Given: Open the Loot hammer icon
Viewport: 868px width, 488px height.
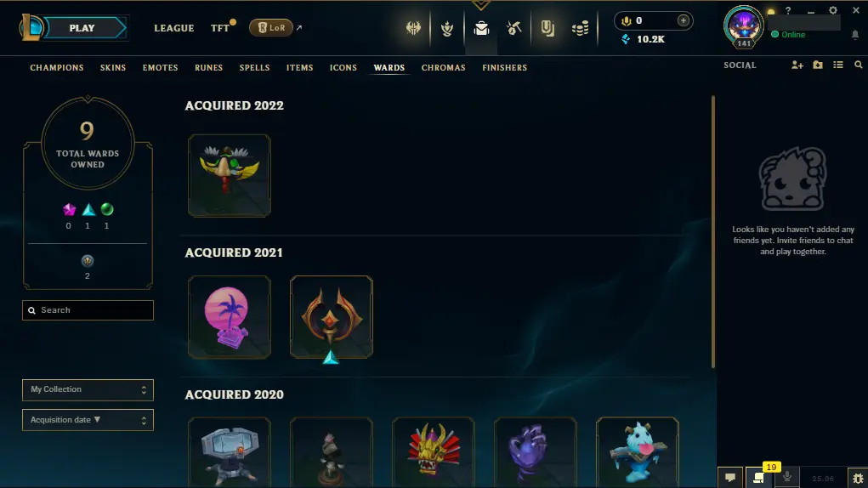Looking at the screenshot, I should click(514, 28).
